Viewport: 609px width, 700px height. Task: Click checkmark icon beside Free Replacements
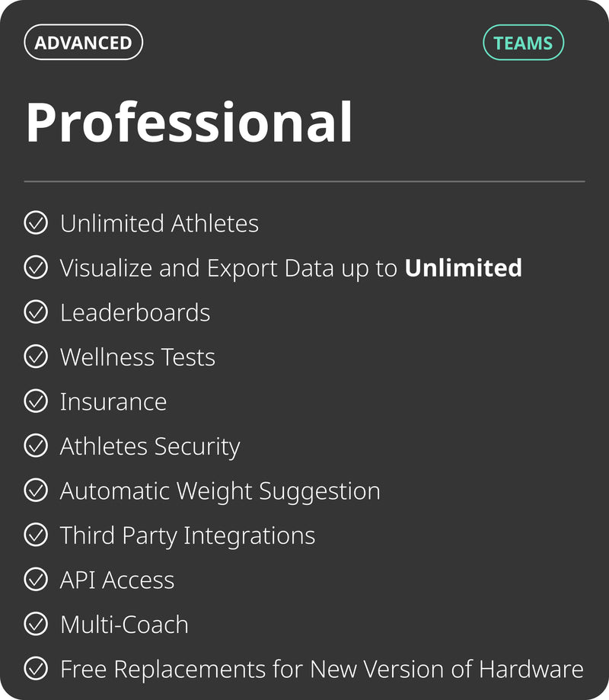pyautogui.click(x=36, y=669)
